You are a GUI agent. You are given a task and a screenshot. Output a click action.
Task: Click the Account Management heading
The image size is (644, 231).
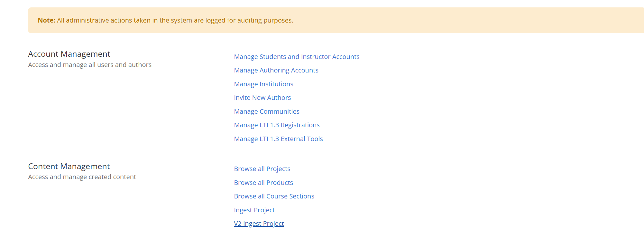pyautogui.click(x=69, y=54)
